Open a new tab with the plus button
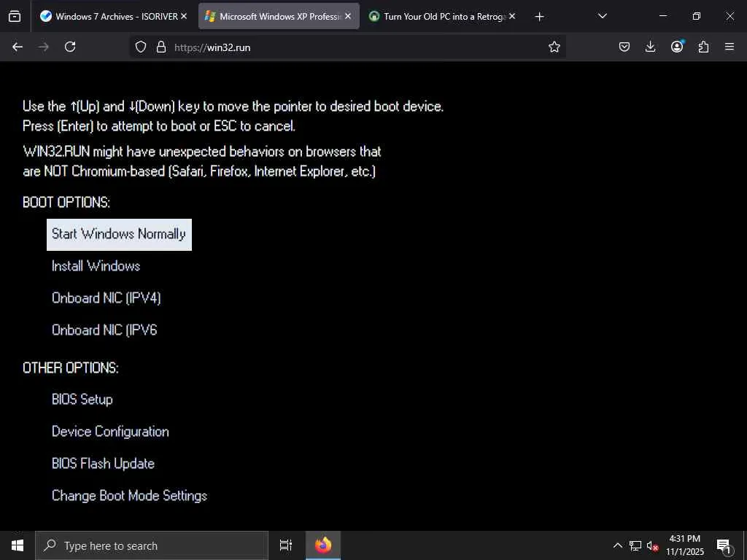747x560 pixels. coord(539,17)
